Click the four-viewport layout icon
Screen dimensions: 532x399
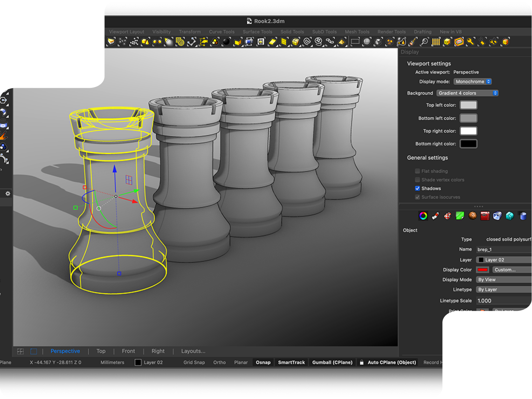coord(20,351)
